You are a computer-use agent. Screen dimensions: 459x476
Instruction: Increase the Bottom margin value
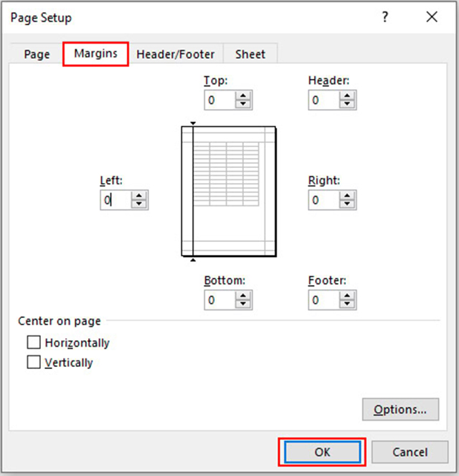pyautogui.click(x=243, y=296)
